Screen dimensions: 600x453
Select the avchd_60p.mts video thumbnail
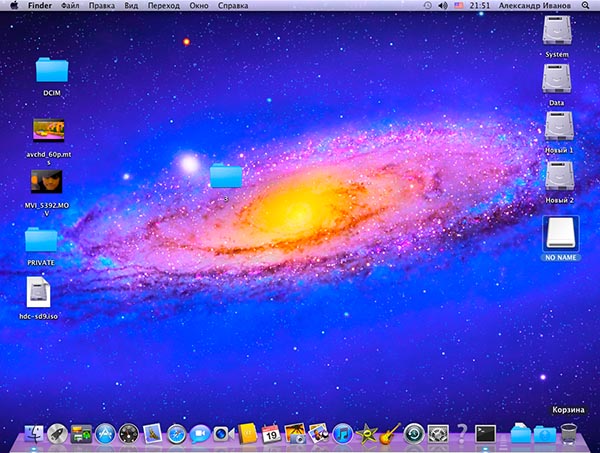(x=49, y=130)
